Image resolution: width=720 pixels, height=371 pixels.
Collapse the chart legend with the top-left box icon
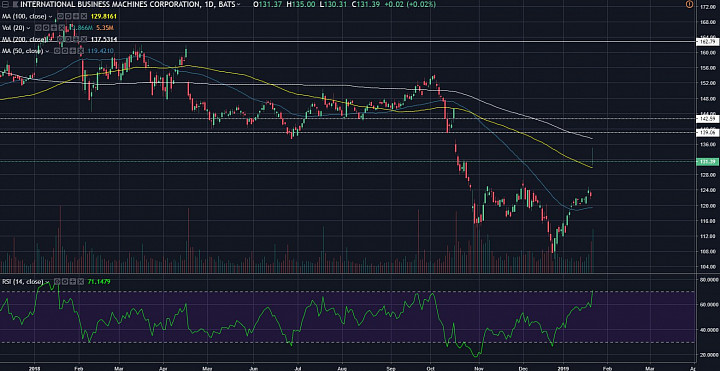coord(5,4)
